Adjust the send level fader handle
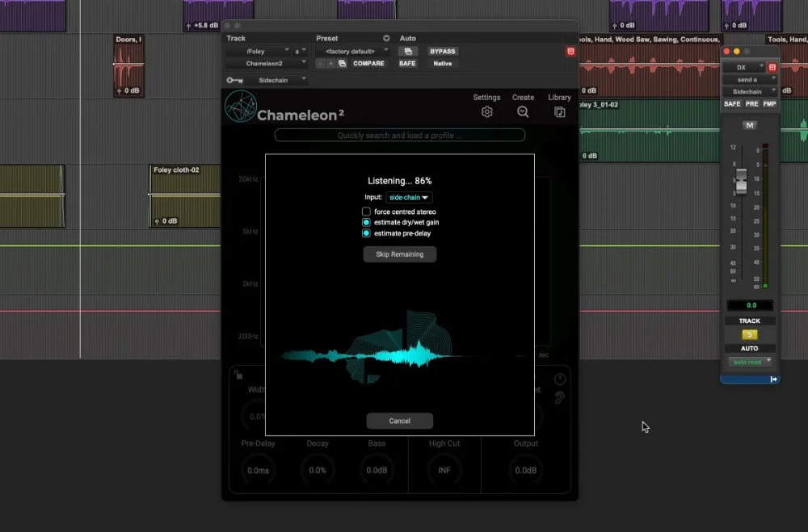The width and height of the screenshot is (808, 532). (x=741, y=181)
